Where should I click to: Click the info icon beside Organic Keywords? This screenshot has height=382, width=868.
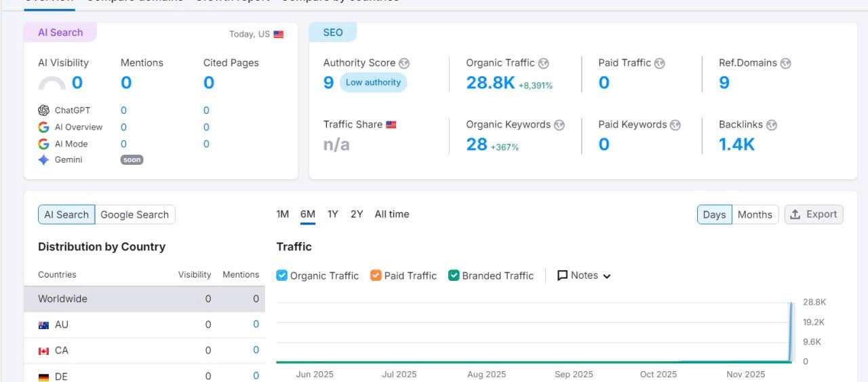(x=559, y=125)
